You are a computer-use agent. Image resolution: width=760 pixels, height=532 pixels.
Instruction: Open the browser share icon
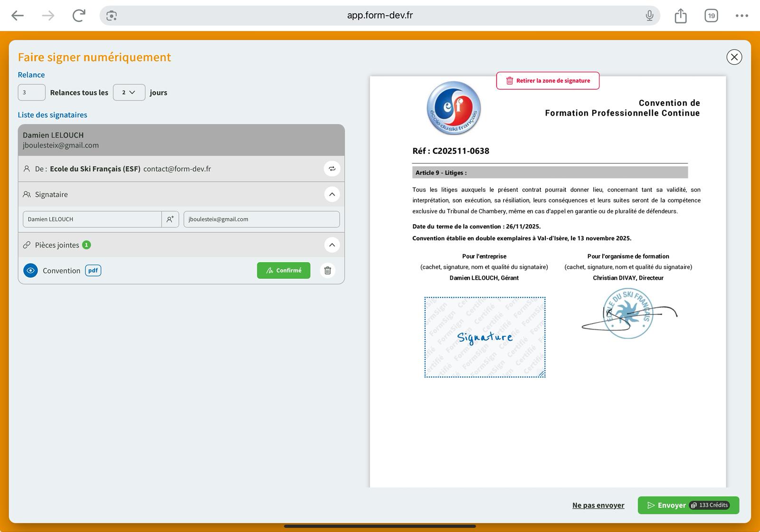[x=680, y=15]
